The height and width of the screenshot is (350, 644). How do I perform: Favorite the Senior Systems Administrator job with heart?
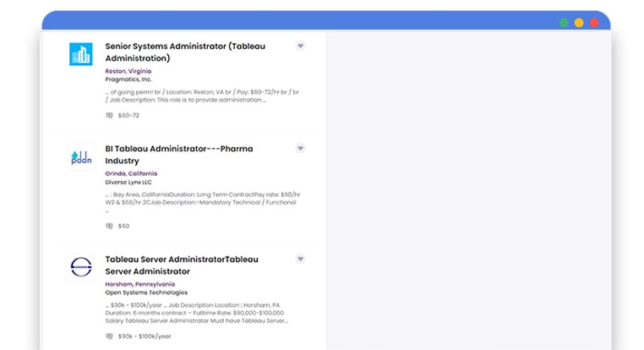[x=300, y=46]
